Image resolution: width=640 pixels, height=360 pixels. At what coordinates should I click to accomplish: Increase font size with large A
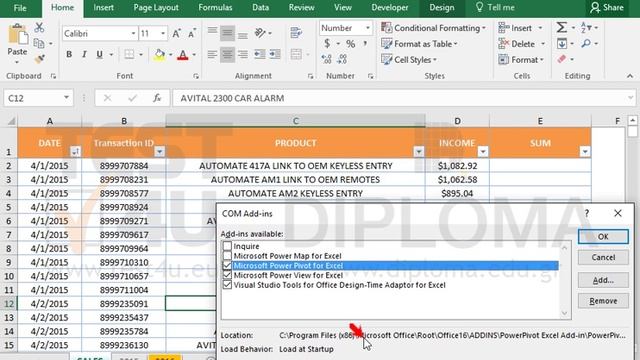[176, 33]
